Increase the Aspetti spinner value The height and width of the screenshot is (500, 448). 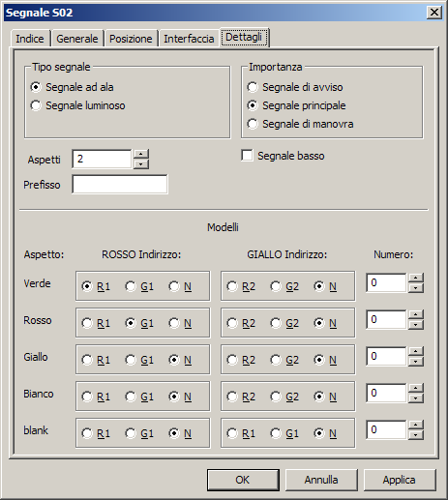tap(140, 154)
